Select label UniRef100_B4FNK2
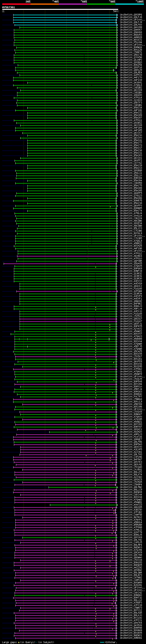Viewport: 146px width, 644px height. [x=131, y=304]
